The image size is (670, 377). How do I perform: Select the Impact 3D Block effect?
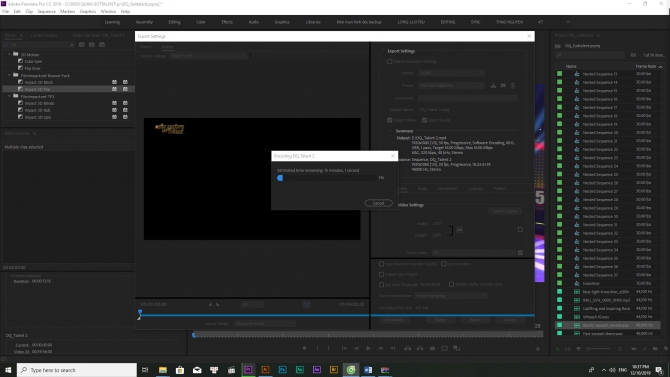tap(38, 82)
